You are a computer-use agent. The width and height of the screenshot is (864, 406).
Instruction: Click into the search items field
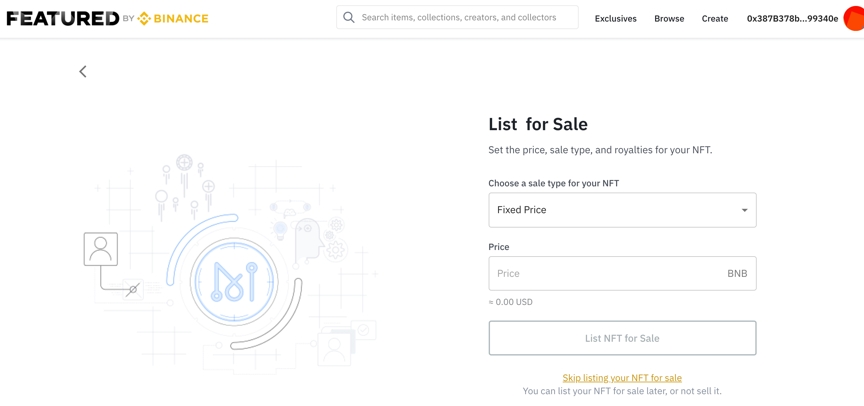(465, 18)
